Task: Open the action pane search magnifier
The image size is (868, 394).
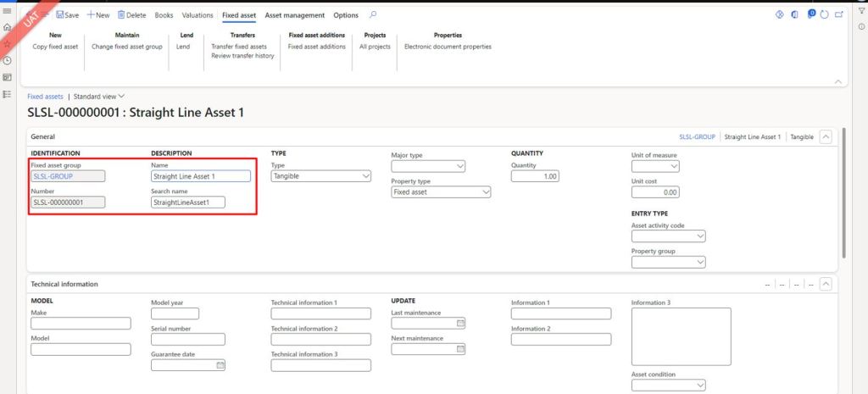Action: click(374, 15)
